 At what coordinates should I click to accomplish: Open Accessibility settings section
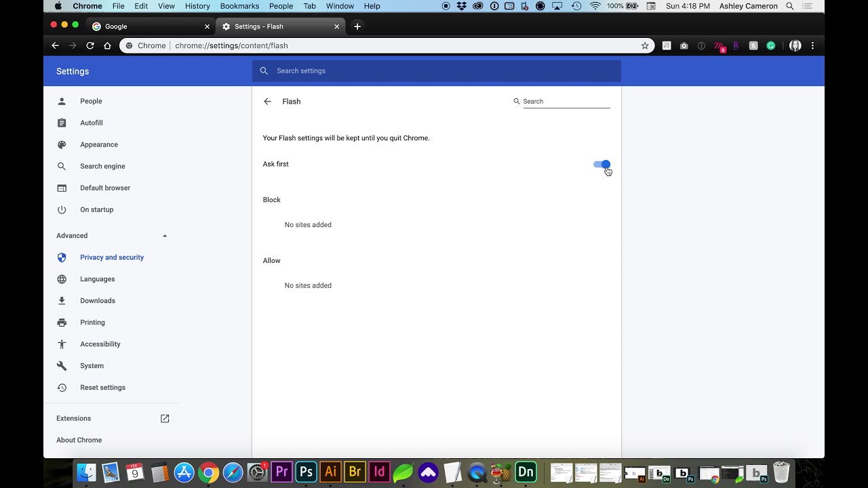[x=100, y=344]
